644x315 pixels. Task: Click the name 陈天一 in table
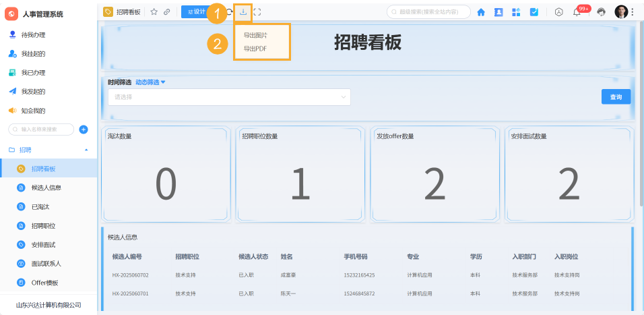(288, 294)
